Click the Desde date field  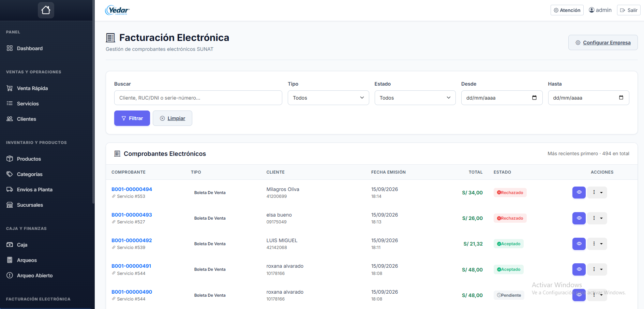click(x=502, y=98)
